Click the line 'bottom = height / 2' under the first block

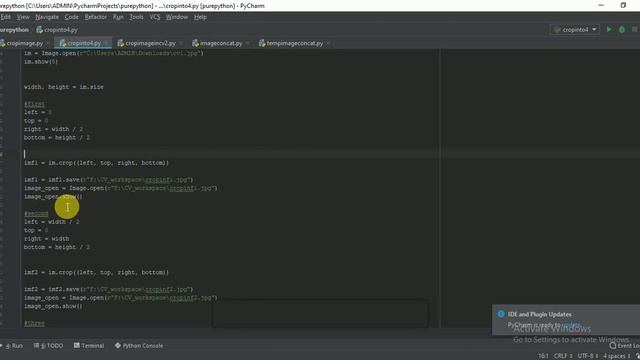pyautogui.click(x=57, y=138)
